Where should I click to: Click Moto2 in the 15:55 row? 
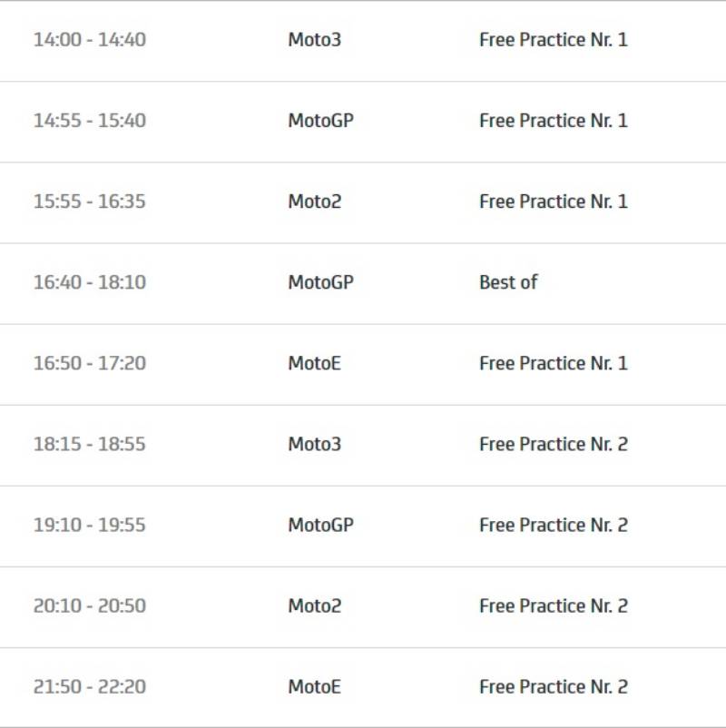[315, 202]
